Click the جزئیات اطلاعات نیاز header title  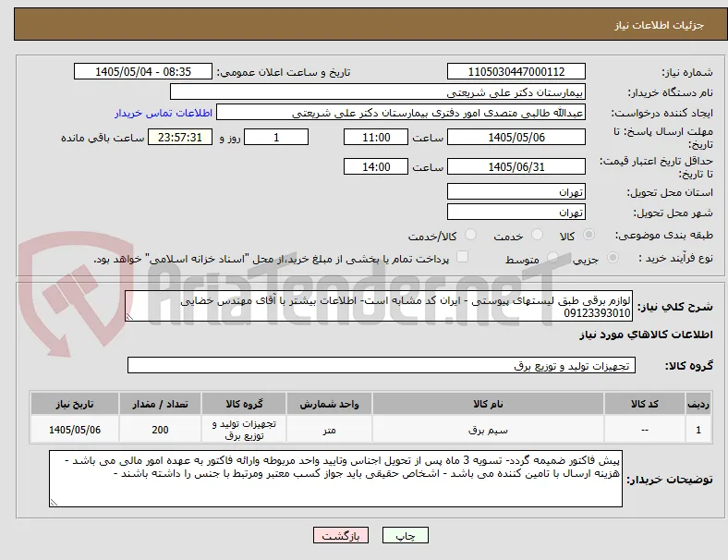pyautogui.click(x=659, y=25)
